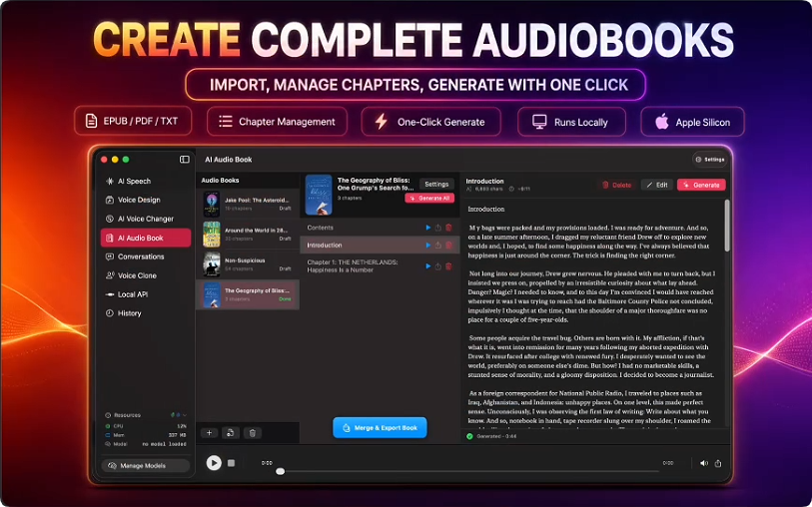
Task: Click the volume speaker icon
Action: pyautogui.click(x=704, y=463)
